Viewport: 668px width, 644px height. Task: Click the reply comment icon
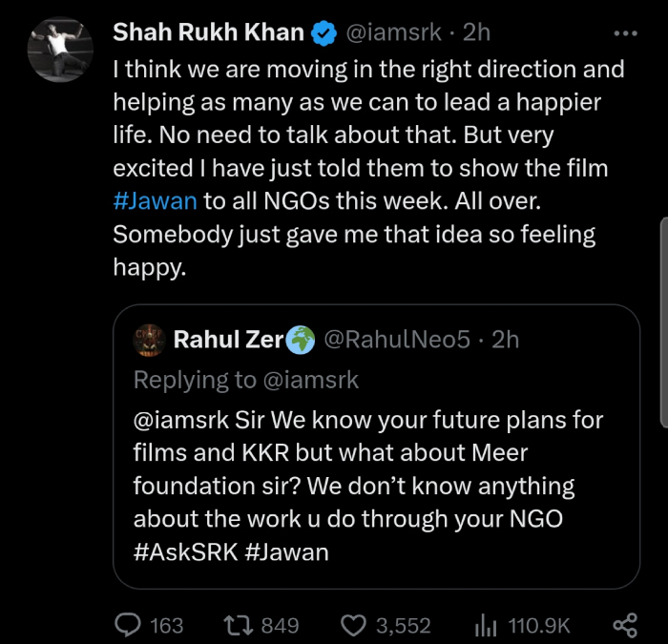click(128, 625)
